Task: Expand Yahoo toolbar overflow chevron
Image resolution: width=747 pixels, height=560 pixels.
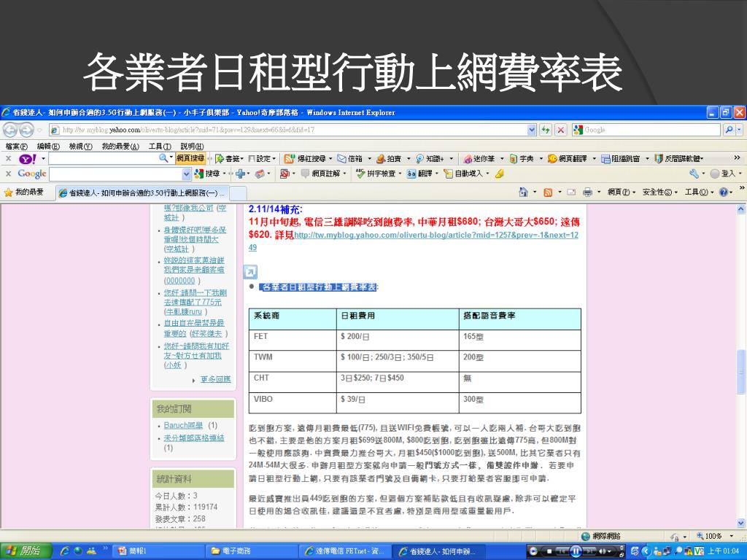Action: pos(737,158)
